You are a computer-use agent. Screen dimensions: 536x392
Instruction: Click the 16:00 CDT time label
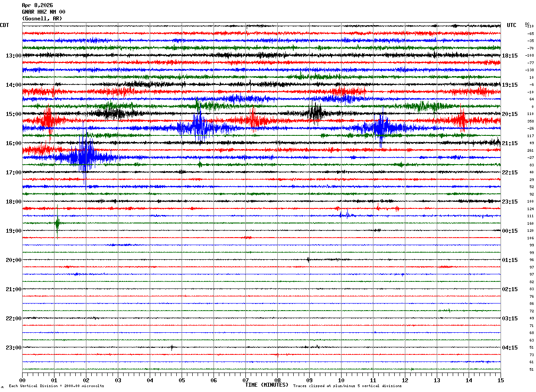pos(13,143)
